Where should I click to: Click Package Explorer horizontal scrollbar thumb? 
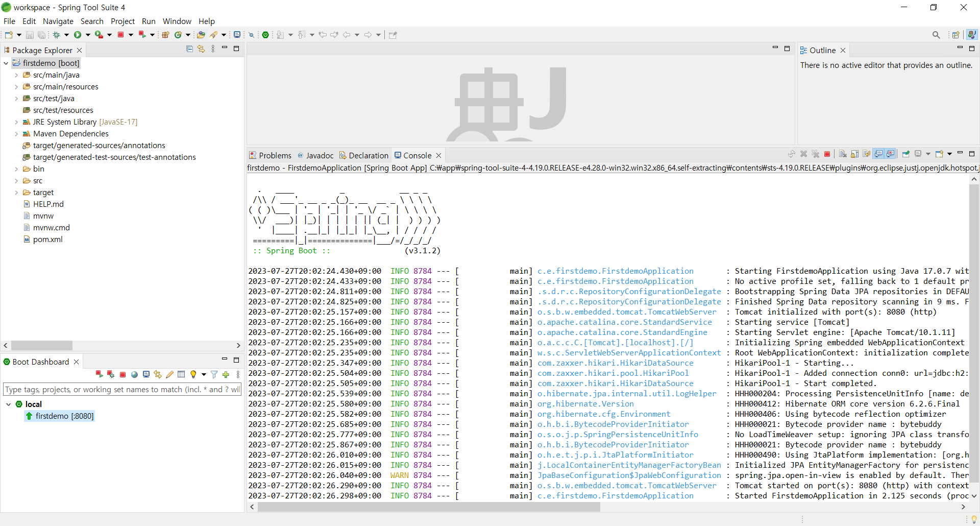pyautogui.click(x=42, y=346)
